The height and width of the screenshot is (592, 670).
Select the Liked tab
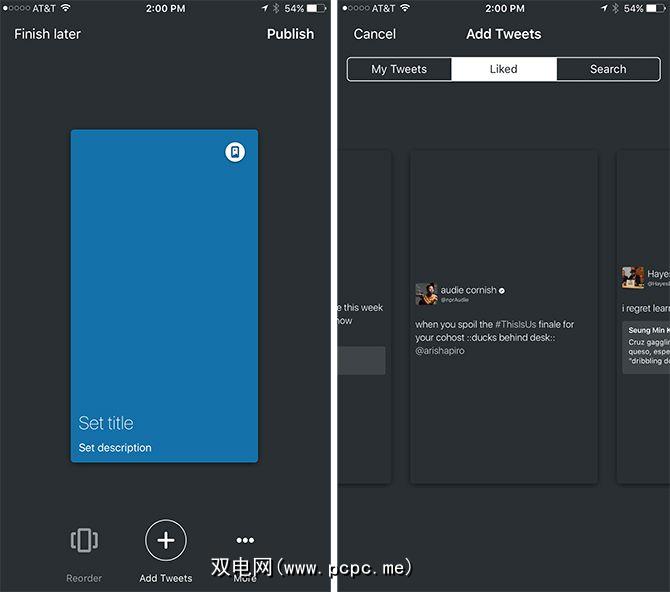click(504, 69)
